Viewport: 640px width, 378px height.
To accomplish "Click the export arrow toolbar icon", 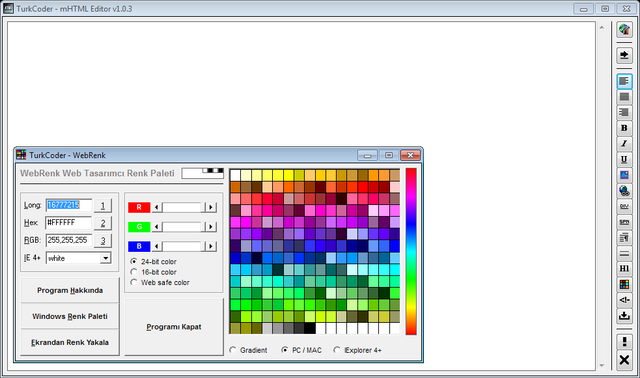I will click(x=624, y=55).
